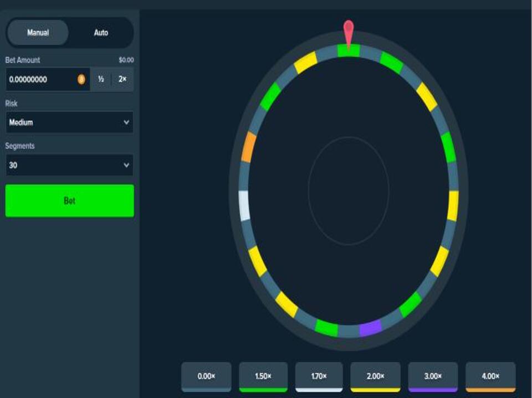Select the 1.50× green multiplier chip
This screenshot has width=532, height=398.
pyautogui.click(x=263, y=376)
